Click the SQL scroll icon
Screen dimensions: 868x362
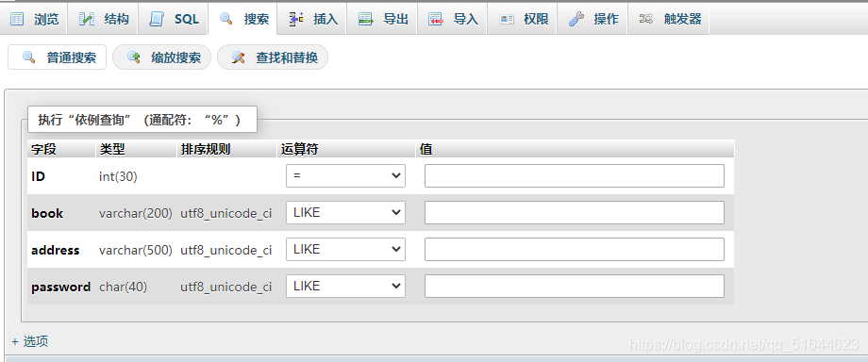tap(157, 20)
